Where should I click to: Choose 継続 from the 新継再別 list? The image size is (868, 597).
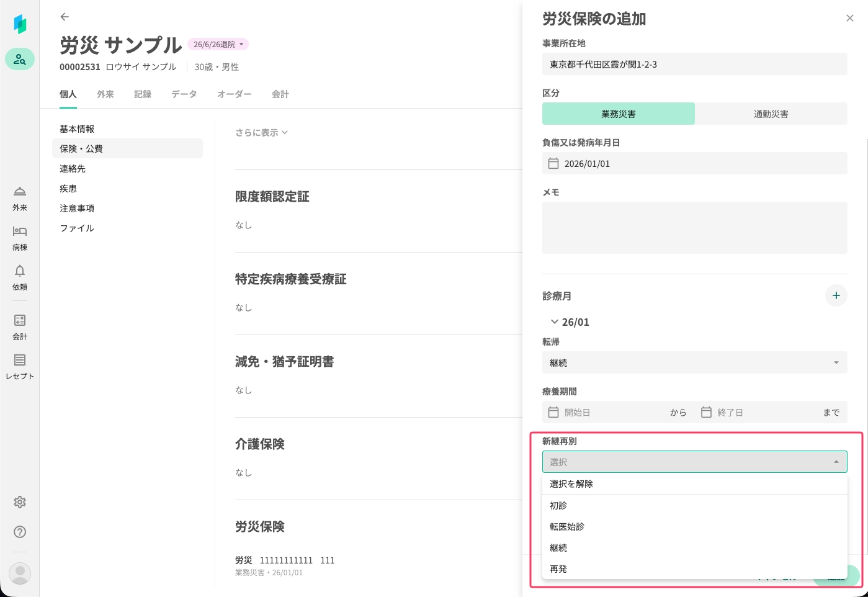[695, 548]
